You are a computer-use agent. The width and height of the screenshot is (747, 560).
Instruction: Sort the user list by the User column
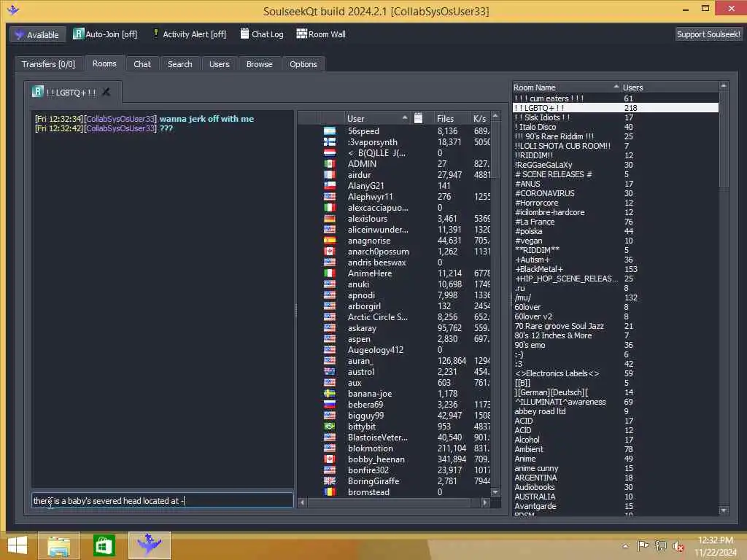click(377, 118)
